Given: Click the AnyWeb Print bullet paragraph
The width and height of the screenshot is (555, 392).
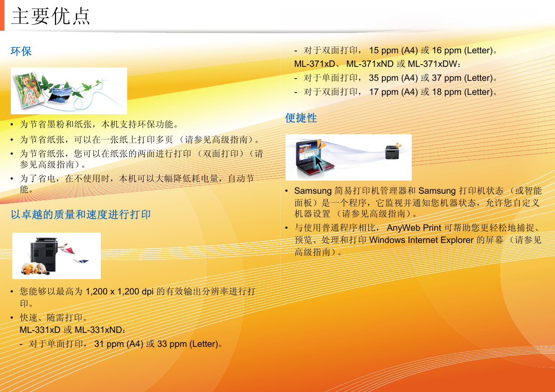Looking at the screenshot, I should tap(418, 240).
